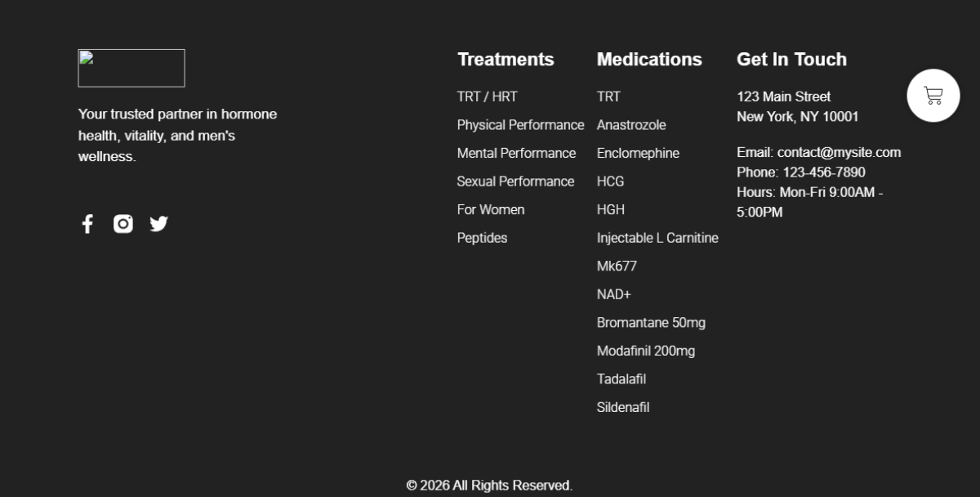Open the Facebook social icon
Viewport: 980px width, 497px height.
coord(87,224)
